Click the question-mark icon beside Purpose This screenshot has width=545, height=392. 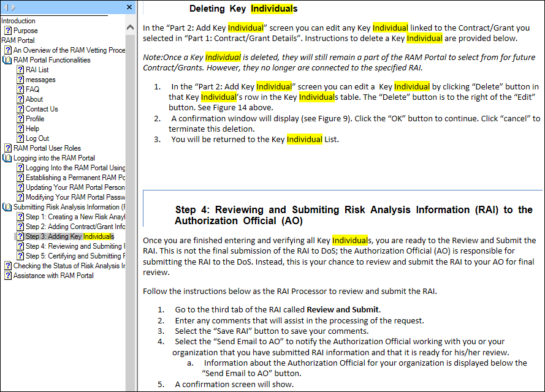pos(8,31)
